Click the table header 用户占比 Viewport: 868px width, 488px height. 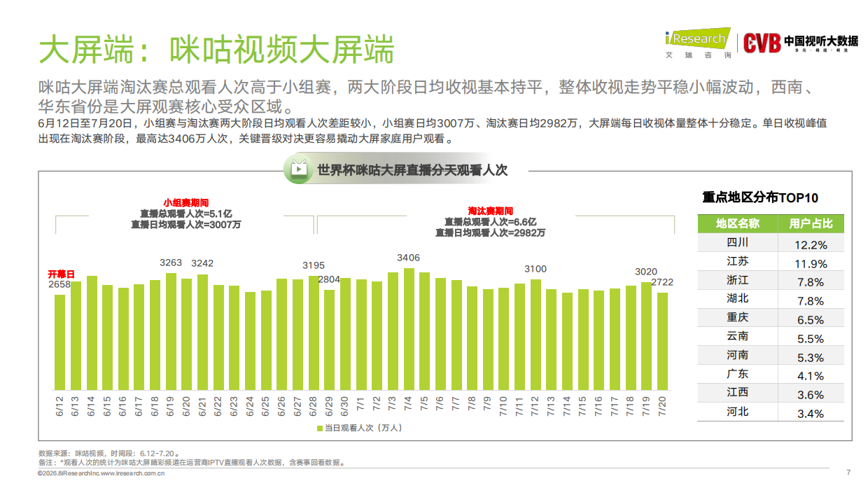tap(811, 223)
